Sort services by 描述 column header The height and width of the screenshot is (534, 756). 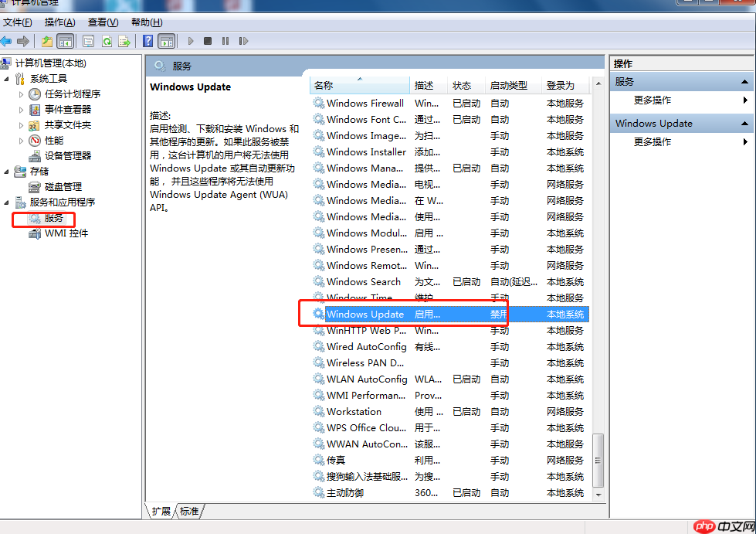[x=429, y=85]
